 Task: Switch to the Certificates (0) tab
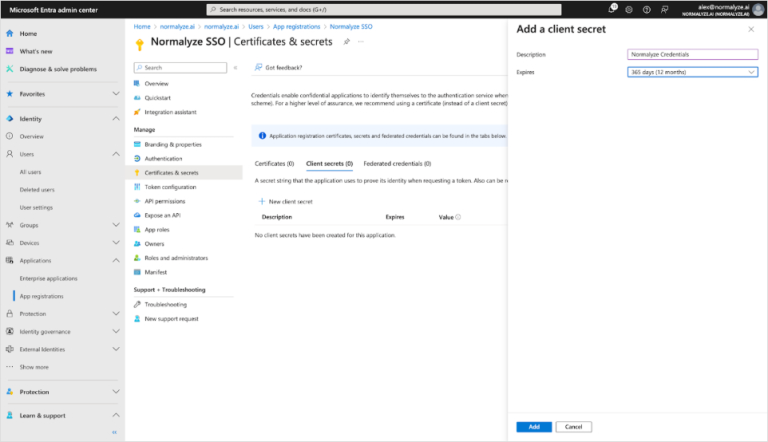274,163
